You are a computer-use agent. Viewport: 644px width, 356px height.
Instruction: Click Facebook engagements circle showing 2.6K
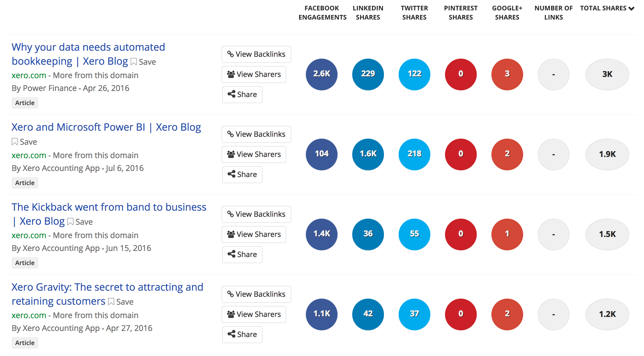[322, 74]
